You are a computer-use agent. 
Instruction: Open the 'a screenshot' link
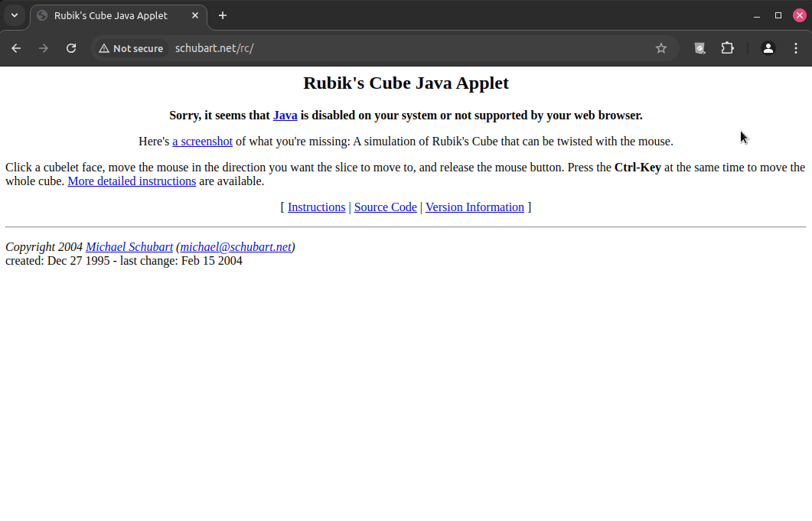[202, 142]
